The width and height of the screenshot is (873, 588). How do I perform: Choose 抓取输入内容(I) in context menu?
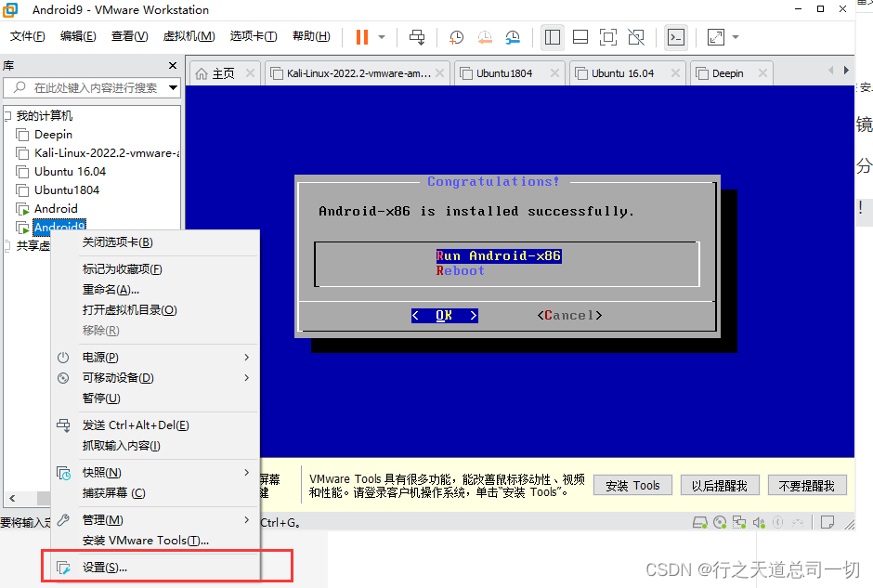click(155, 446)
